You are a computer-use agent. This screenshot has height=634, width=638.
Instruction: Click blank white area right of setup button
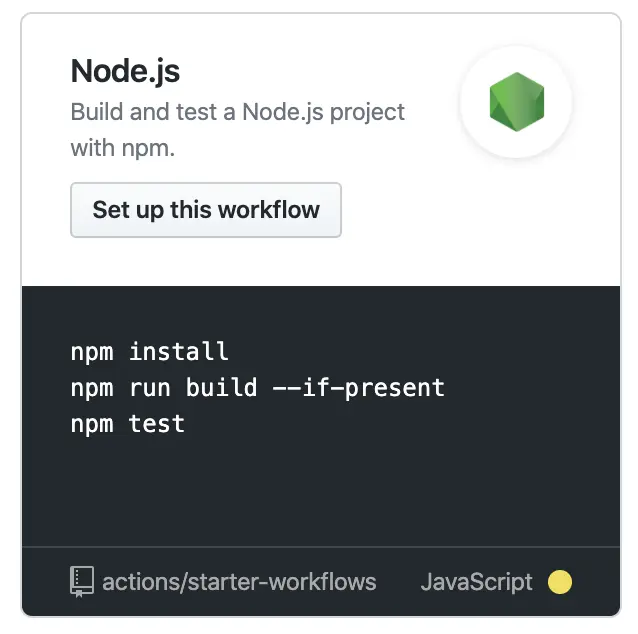(480, 210)
